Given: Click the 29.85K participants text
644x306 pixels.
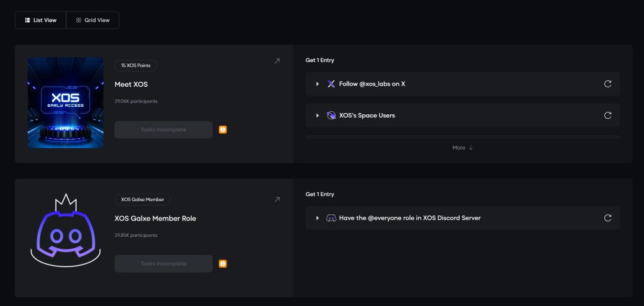Looking at the screenshot, I should coord(136,235).
